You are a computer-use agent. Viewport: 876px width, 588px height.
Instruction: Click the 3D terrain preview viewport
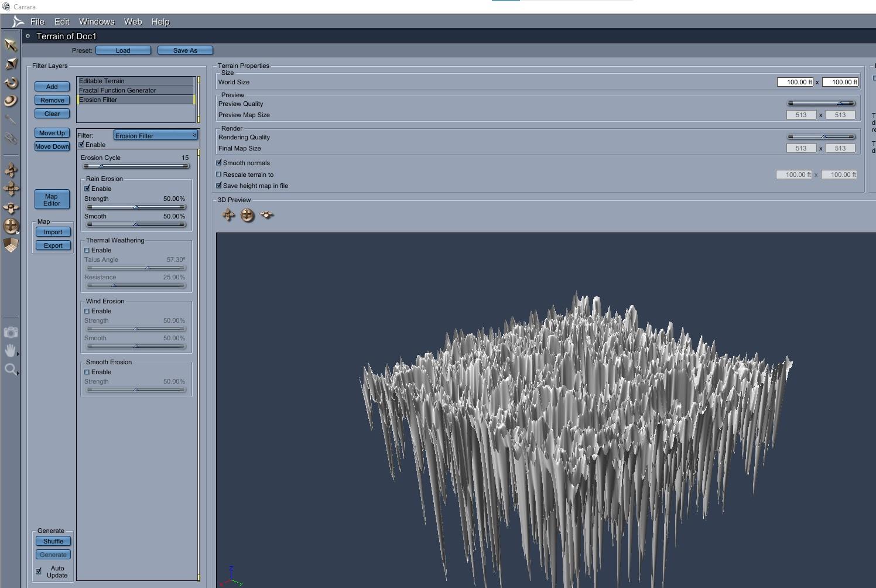[546, 410]
